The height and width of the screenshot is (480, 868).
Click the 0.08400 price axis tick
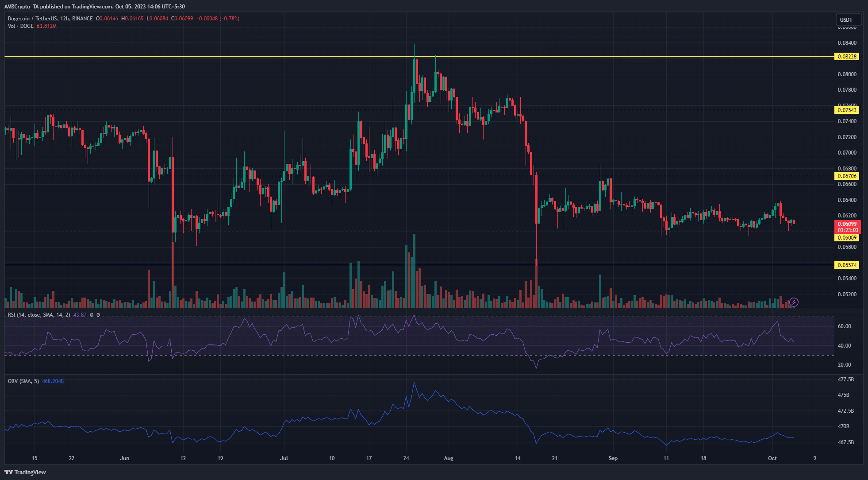[x=847, y=43]
